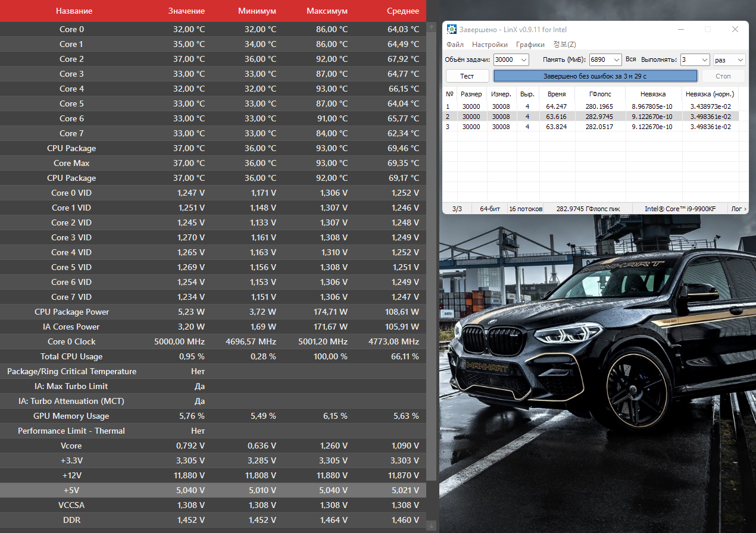The height and width of the screenshot is (533, 756).
Task: Select LinX result row 3 with 282.0517 GFlops
Action: click(x=592, y=127)
